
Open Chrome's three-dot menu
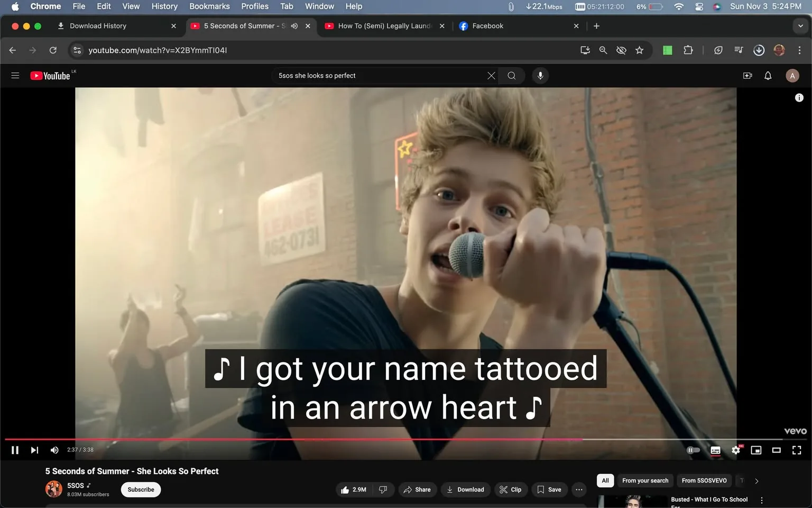(800, 50)
